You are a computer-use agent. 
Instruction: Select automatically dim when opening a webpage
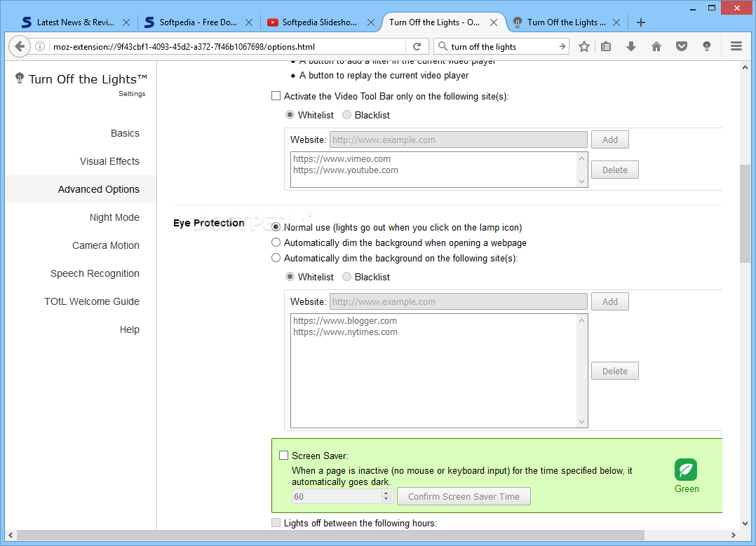point(276,243)
